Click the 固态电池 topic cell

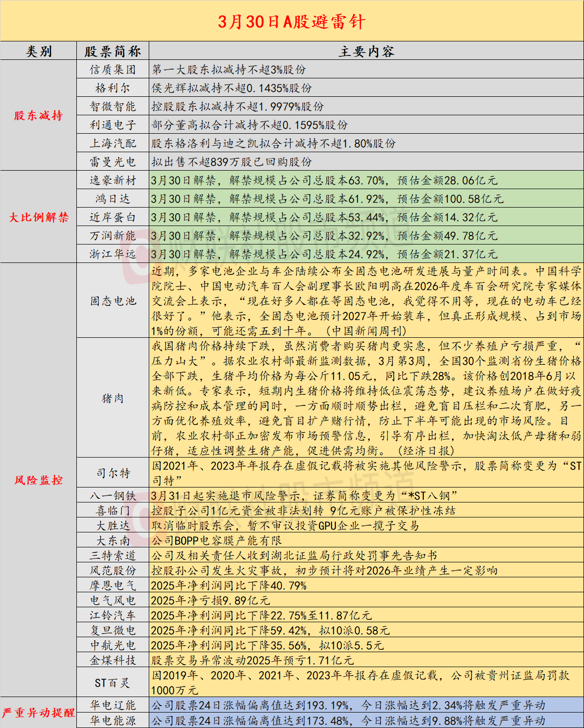113,301
